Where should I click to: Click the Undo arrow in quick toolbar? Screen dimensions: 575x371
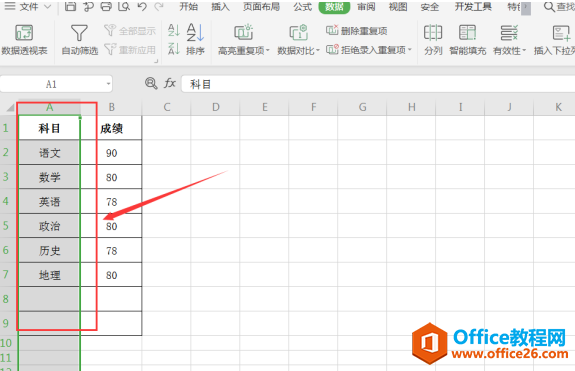(142, 6)
